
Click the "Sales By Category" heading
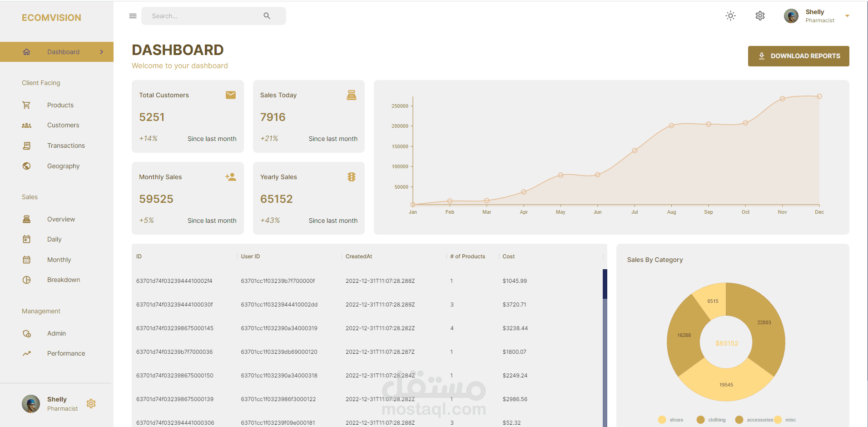pyautogui.click(x=655, y=260)
